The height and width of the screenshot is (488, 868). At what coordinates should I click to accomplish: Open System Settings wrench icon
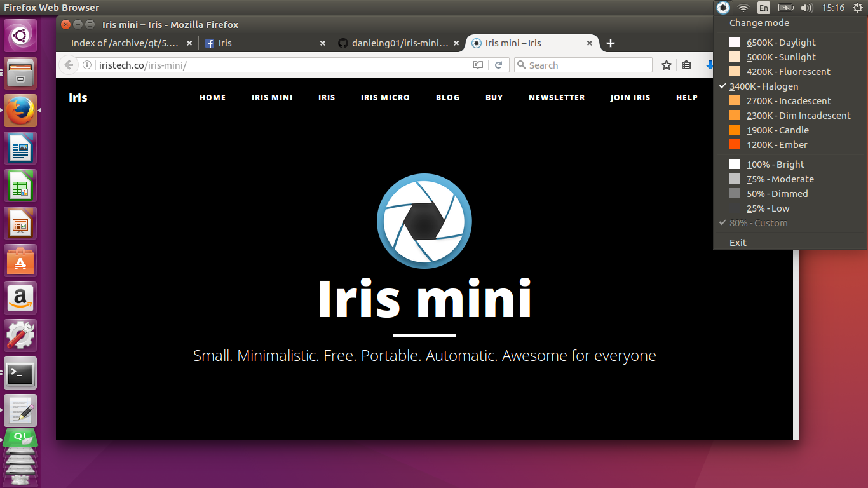20,336
